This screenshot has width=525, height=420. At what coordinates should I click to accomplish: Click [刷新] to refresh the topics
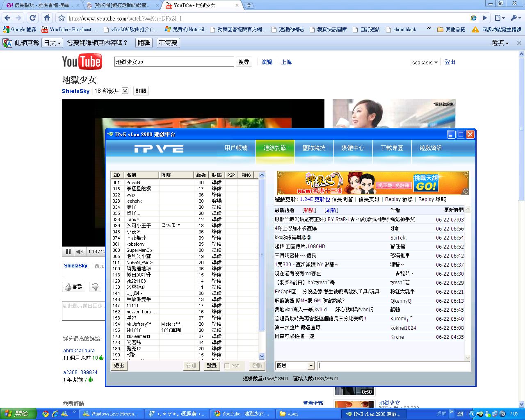click(x=331, y=210)
